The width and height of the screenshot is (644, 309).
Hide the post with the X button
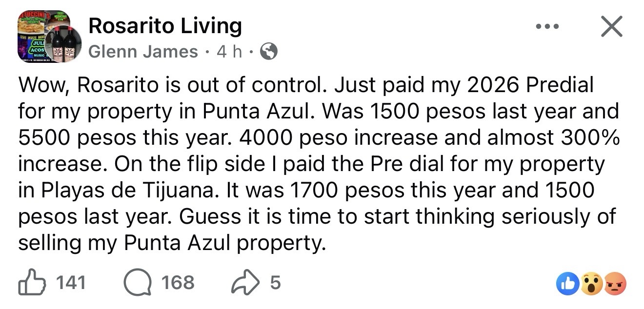coord(611,26)
